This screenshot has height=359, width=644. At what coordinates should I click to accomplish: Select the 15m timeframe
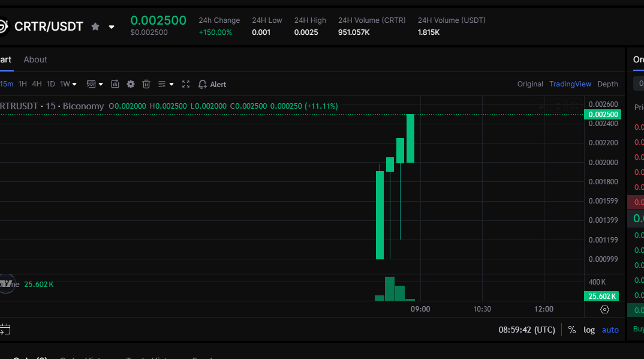7,84
